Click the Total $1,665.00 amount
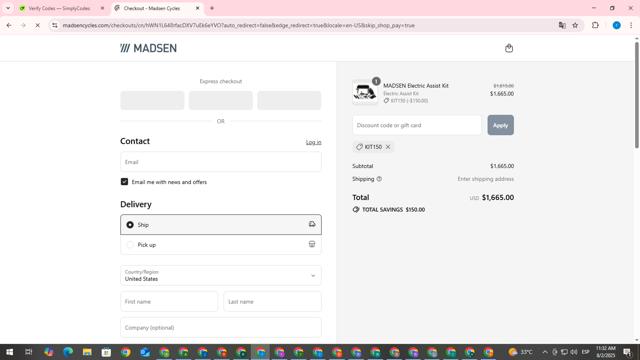This screenshot has height=360, width=640. (498, 198)
